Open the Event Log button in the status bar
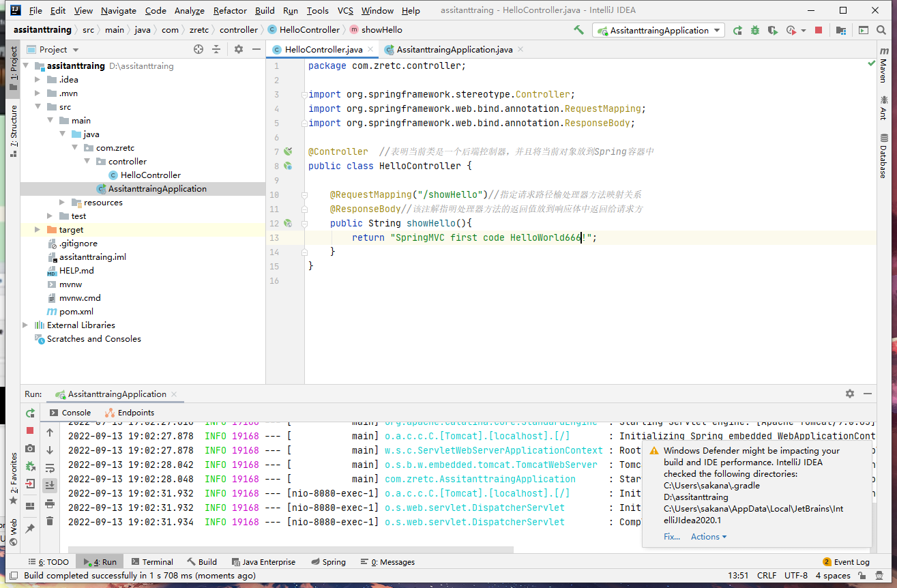The width and height of the screenshot is (897, 588). 846,562
